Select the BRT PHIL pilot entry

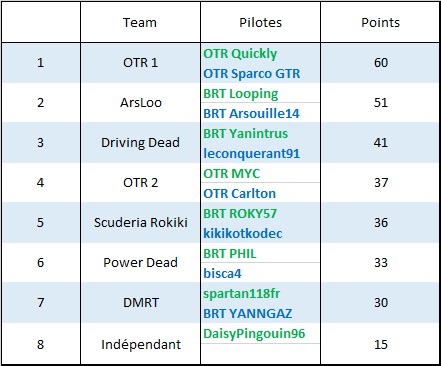click(230, 254)
